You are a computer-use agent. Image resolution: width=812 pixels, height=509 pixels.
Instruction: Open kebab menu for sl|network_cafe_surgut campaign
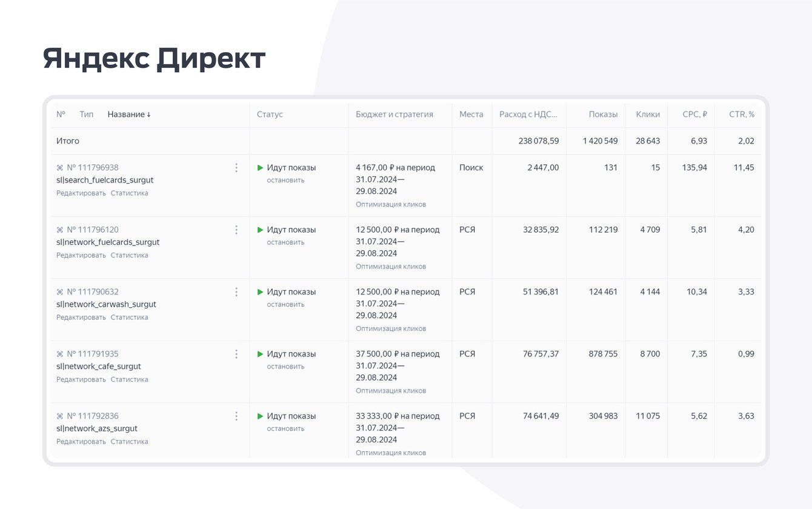(236, 354)
